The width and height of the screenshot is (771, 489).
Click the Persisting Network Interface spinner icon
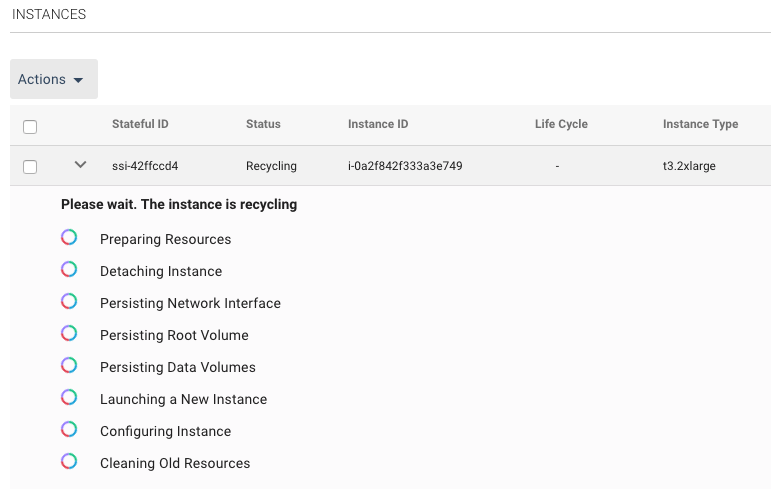(x=69, y=302)
